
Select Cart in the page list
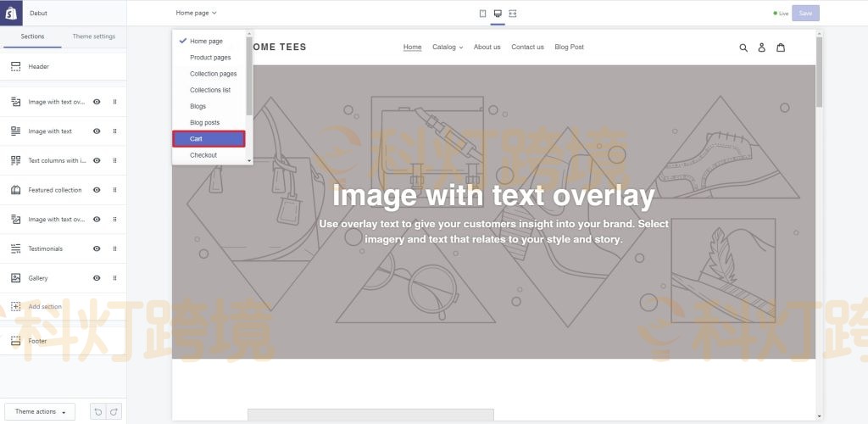[209, 139]
